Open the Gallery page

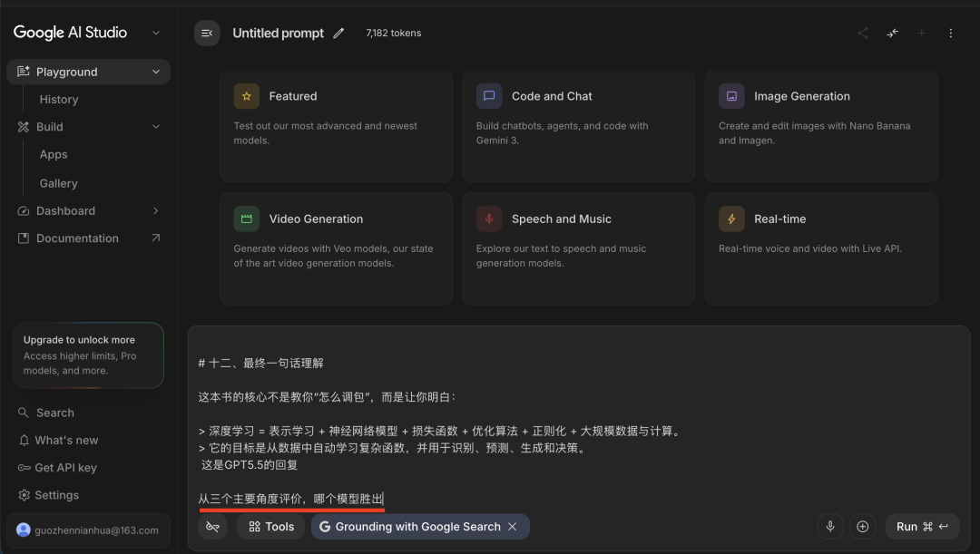click(x=58, y=182)
